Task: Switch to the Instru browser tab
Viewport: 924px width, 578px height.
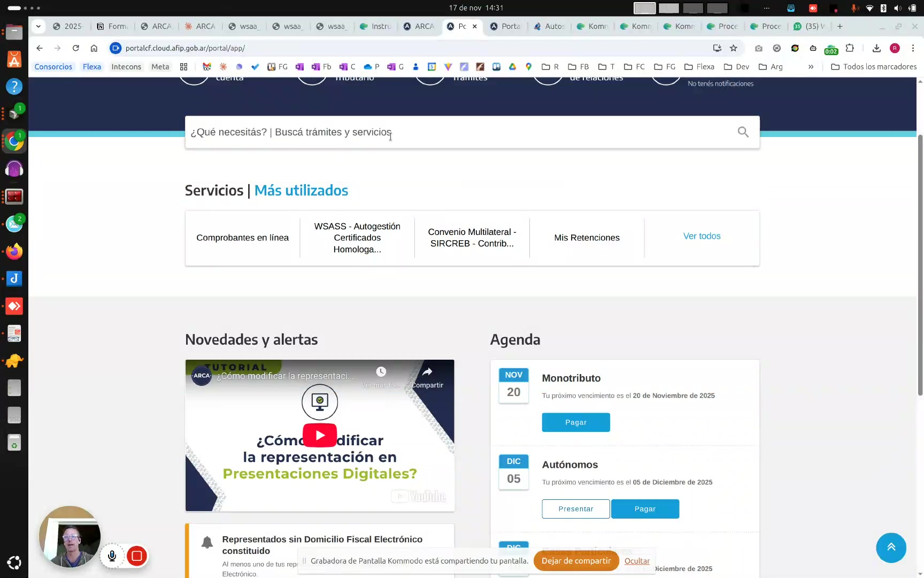Action: point(376,26)
